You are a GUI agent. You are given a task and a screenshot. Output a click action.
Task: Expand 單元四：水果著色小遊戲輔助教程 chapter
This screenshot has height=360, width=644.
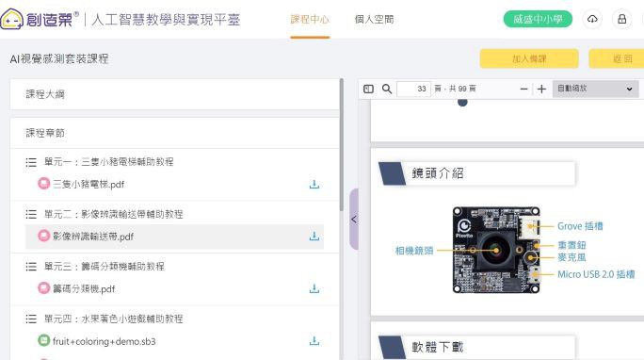114,319
